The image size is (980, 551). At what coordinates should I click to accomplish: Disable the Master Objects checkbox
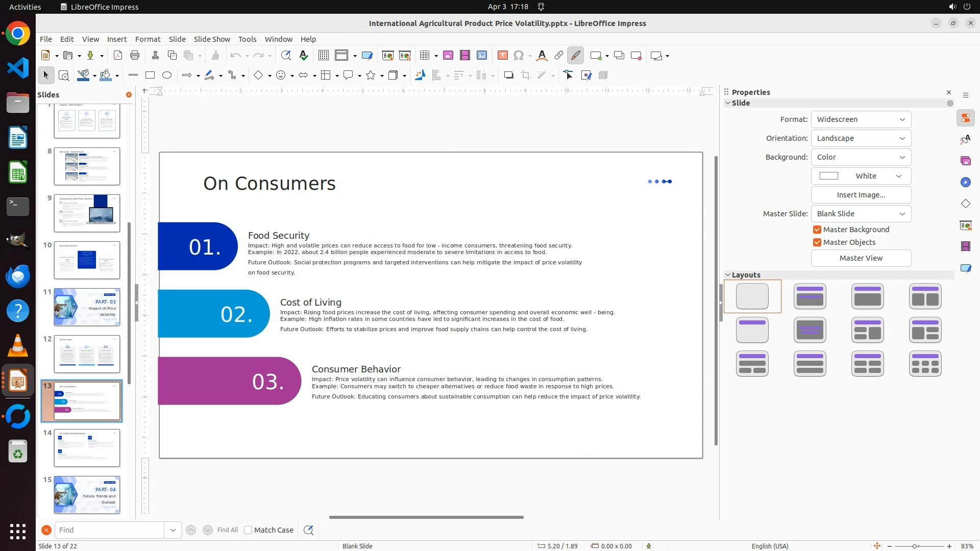(x=817, y=242)
